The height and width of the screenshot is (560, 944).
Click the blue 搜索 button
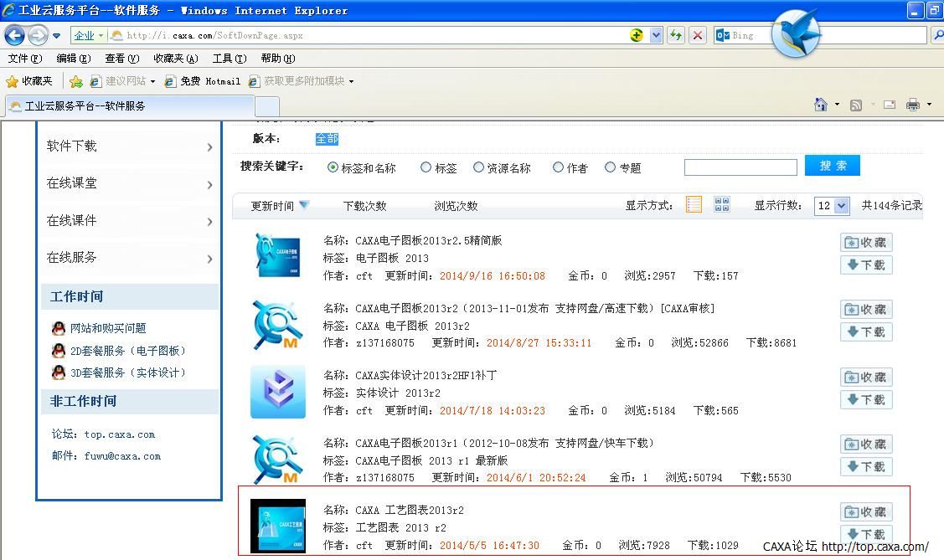pyautogui.click(x=832, y=166)
